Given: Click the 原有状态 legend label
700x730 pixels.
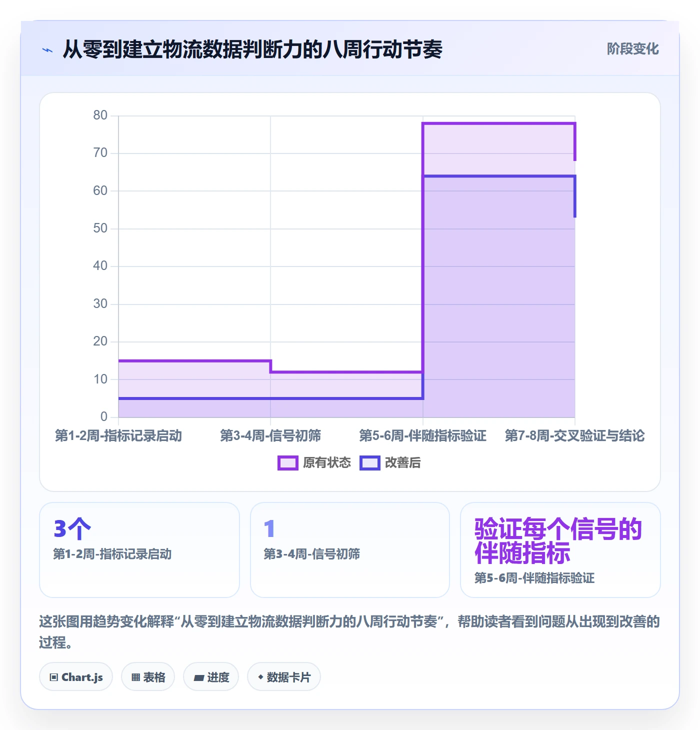Looking at the screenshot, I should pos(327,463).
